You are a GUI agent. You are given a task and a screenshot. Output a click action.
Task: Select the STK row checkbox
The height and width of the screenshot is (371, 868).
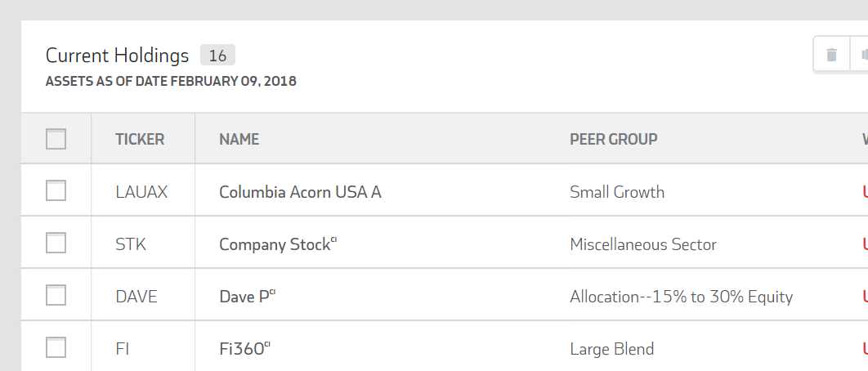point(56,244)
